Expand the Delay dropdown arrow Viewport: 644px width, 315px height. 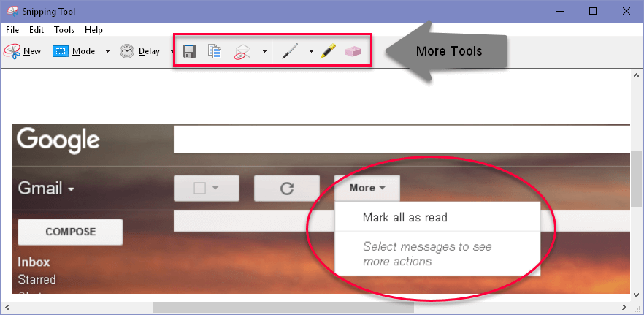[172, 51]
